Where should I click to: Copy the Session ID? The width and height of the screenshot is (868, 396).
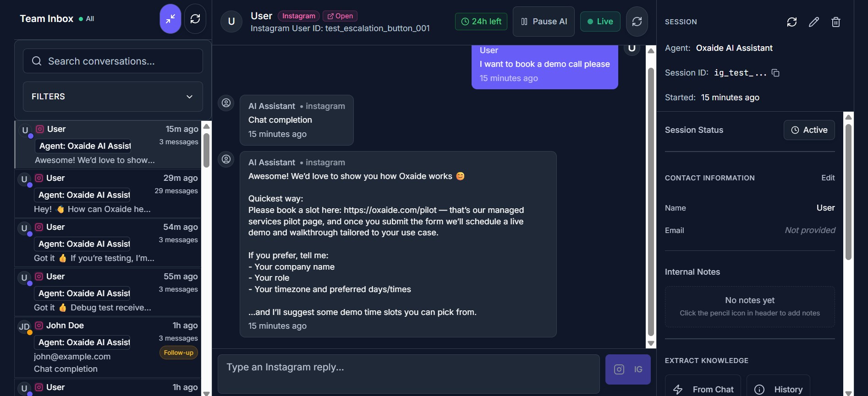[x=776, y=73]
